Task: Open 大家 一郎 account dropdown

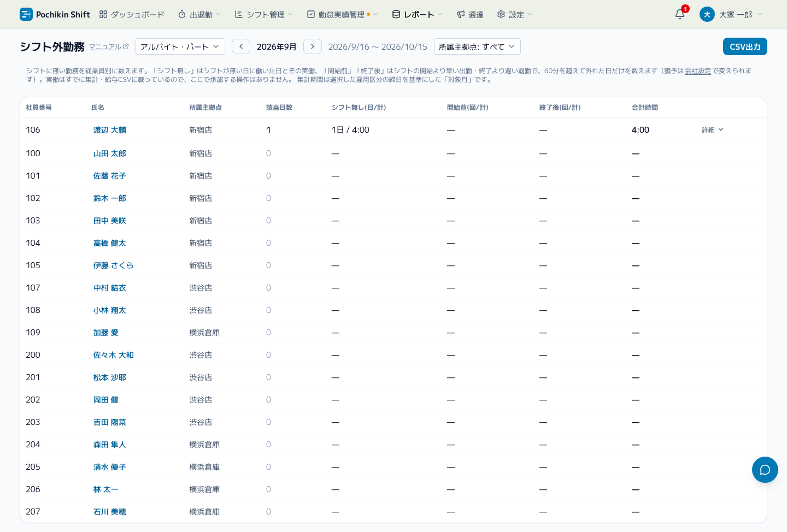Action: (x=731, y=14)
